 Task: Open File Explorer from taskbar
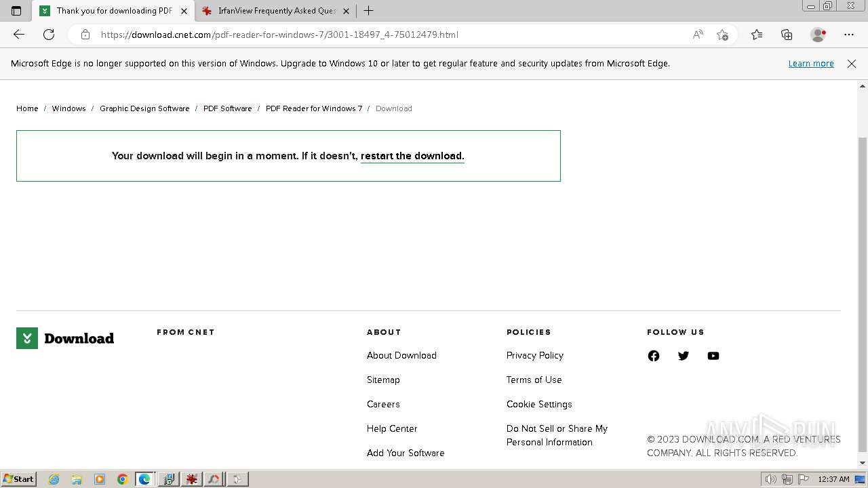pyautogui.click(x=77, y=479)
